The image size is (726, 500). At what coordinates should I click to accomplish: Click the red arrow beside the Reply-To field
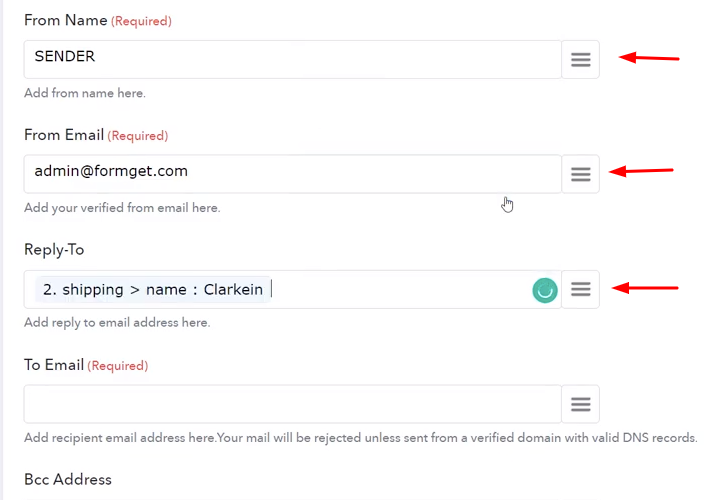pyautogui.click(x=645, y=288)
